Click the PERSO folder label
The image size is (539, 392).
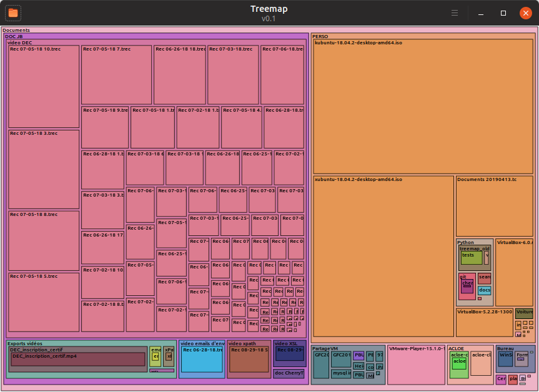click(x=320, y=36)
